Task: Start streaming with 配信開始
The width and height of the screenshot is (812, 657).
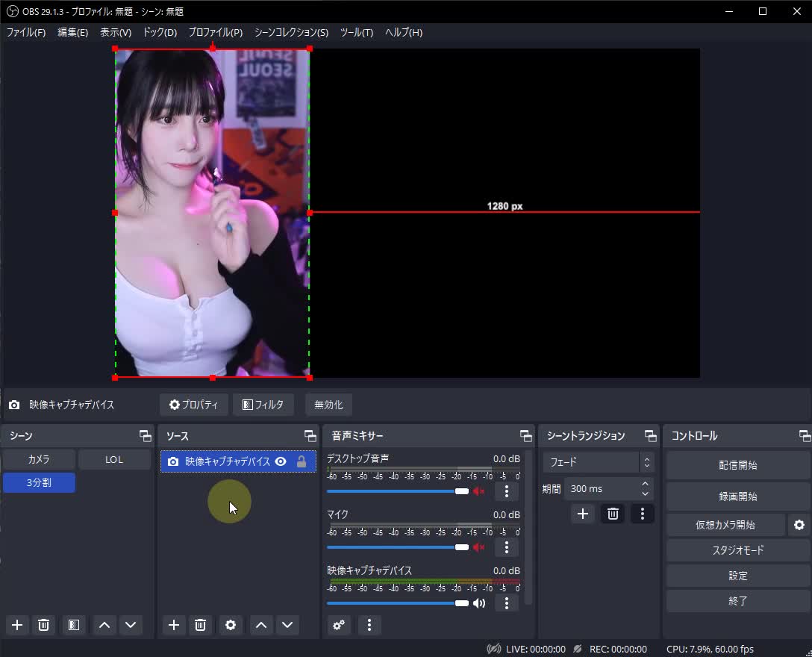Action: (737, 464)
